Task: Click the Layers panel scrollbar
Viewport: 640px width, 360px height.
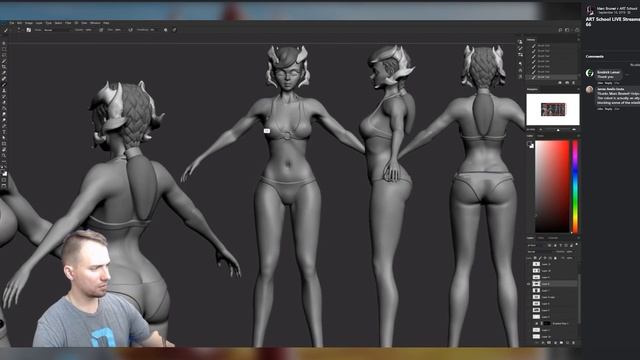Action: pyautogui.click(x=579, y=300)
